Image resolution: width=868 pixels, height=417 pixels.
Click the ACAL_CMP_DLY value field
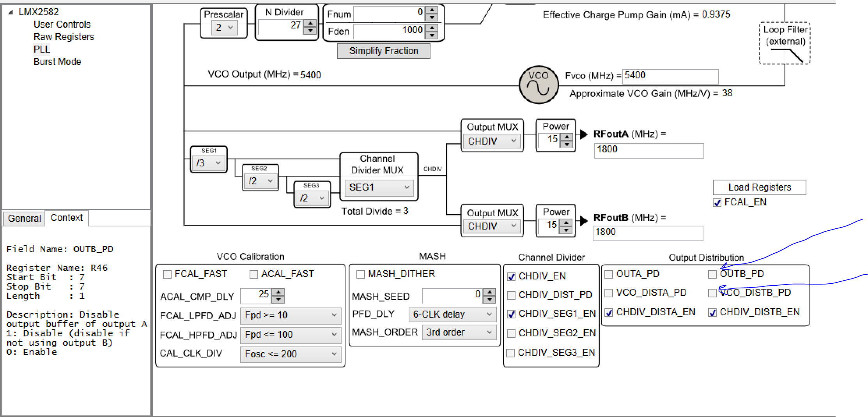point(256,296)
